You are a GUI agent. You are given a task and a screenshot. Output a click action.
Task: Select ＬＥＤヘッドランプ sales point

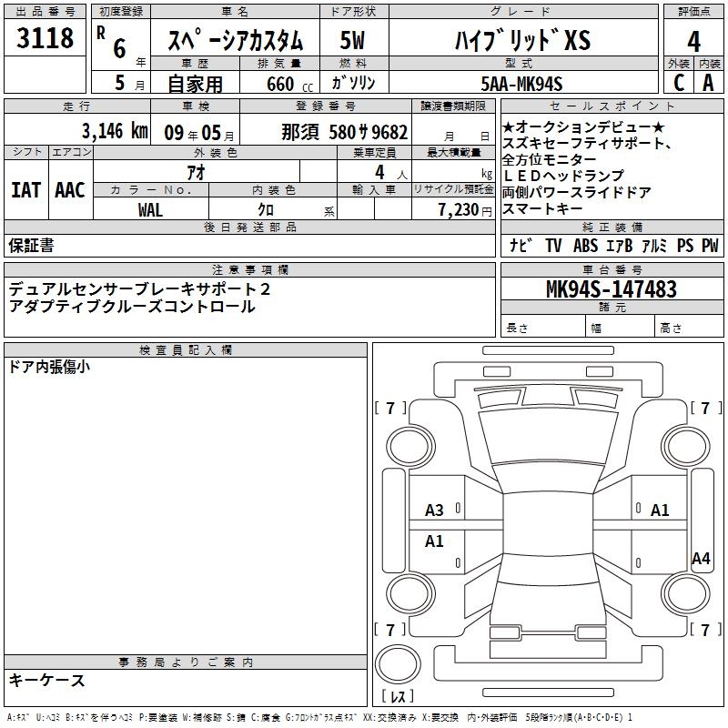(x=563, y=176)
